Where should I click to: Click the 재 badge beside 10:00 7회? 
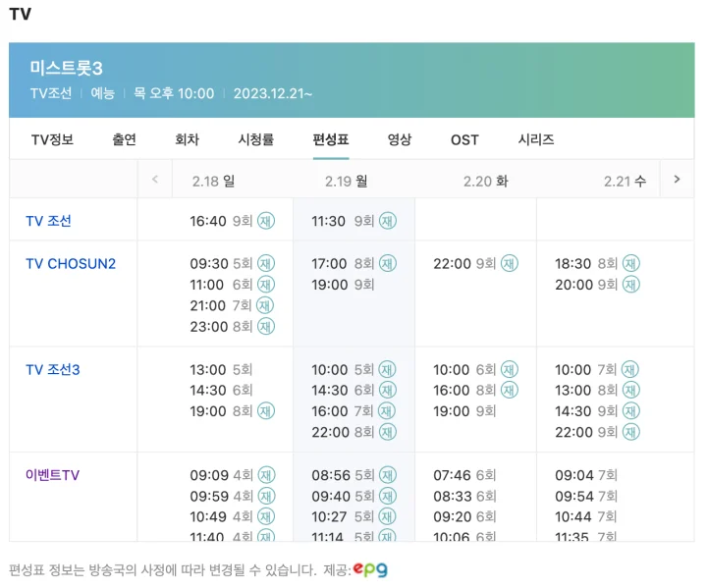pos(630,369)
